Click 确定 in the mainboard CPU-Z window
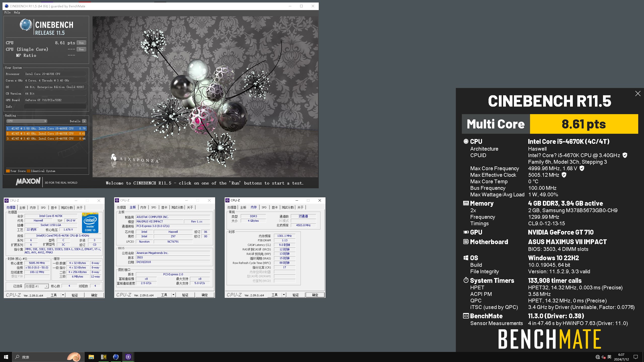Screen dimensions: 644x362 click(x=205, y=295)
